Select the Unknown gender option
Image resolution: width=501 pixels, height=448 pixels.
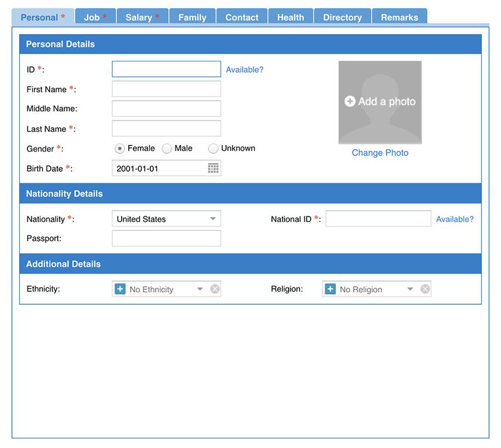coord(213,148)
